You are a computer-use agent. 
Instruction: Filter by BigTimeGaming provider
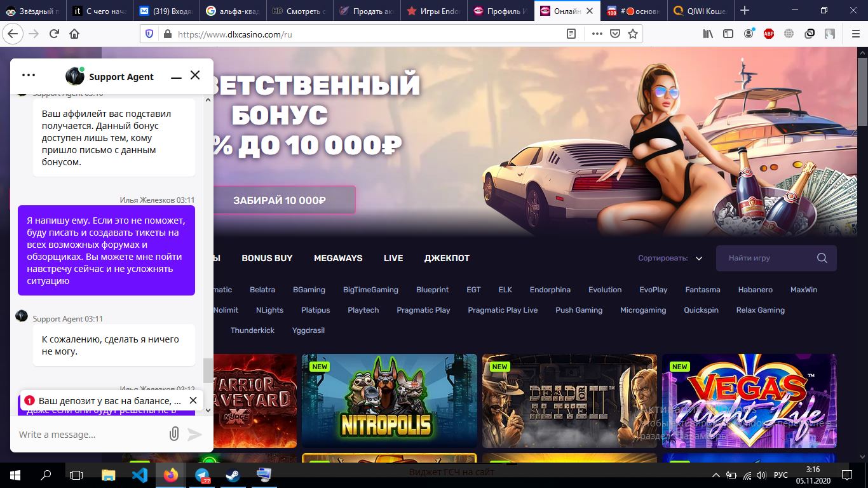point(370,290)
